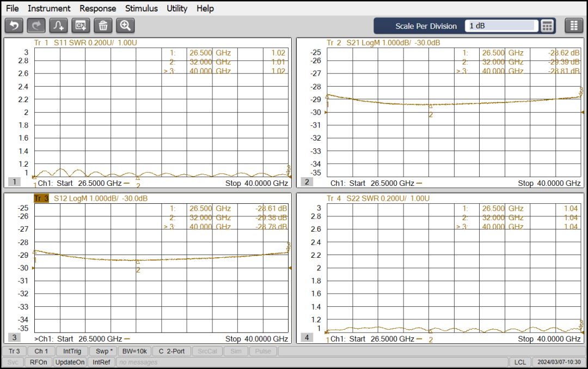
Task: Click Start 26.5000 GHz in window 3
Action: [x=89, y=339]
